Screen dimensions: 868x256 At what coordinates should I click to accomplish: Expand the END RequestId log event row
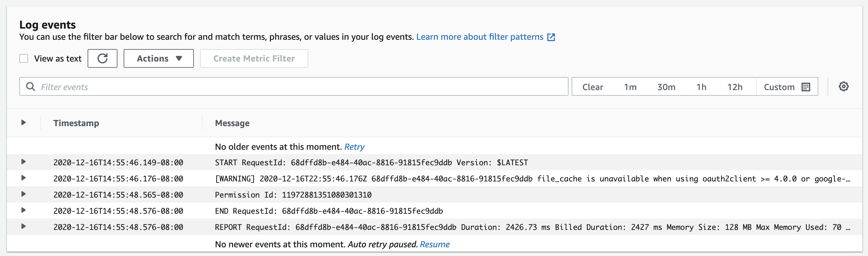(24, 211)
